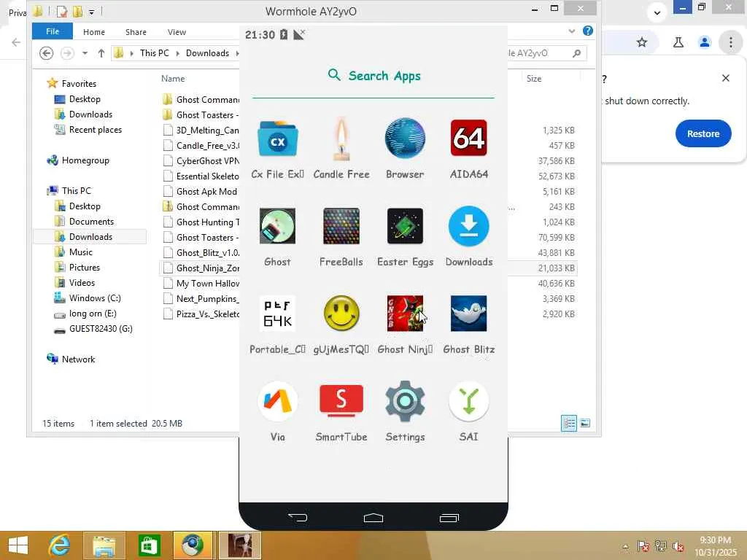747x560 pixels.
Task: Launch the Via browser app
Action: 277,402
